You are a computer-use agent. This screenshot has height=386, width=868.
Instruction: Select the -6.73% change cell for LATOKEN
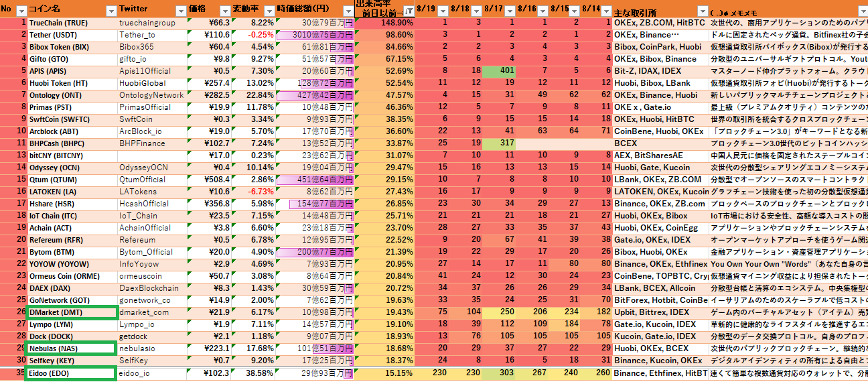coord(253,192)
